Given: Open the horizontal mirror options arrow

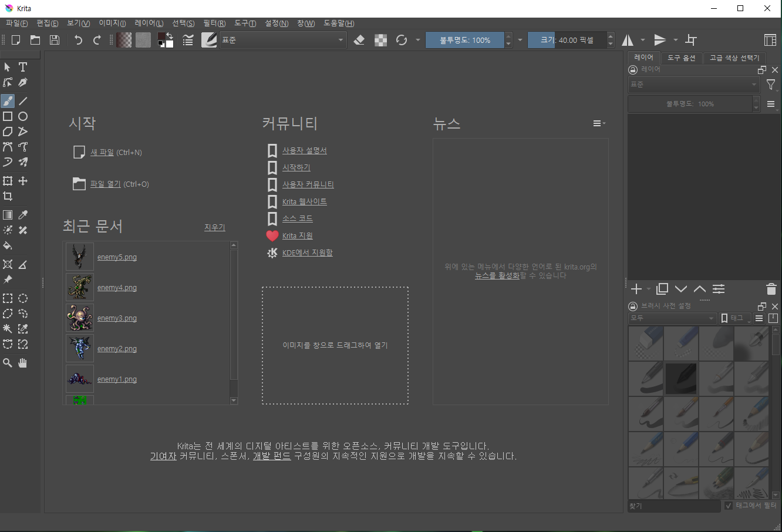Looking at the screenshot, I should click(x=643, y=40).
